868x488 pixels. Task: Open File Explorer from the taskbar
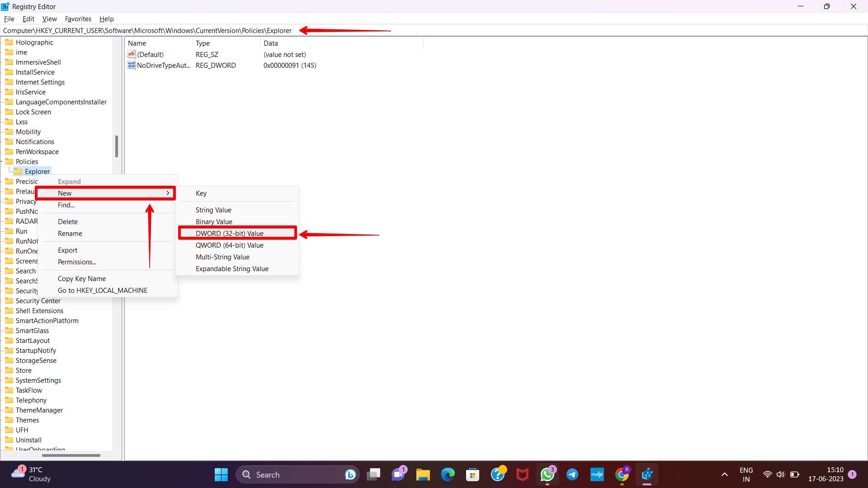coord(423,474)
